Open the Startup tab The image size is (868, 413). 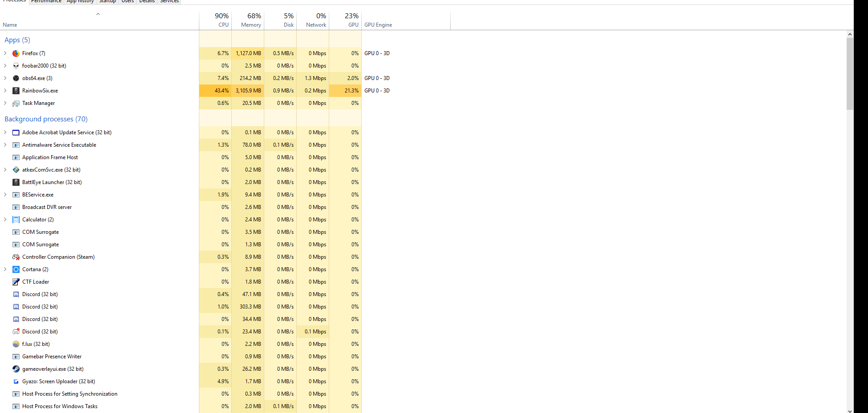click(x=108, y=2)
